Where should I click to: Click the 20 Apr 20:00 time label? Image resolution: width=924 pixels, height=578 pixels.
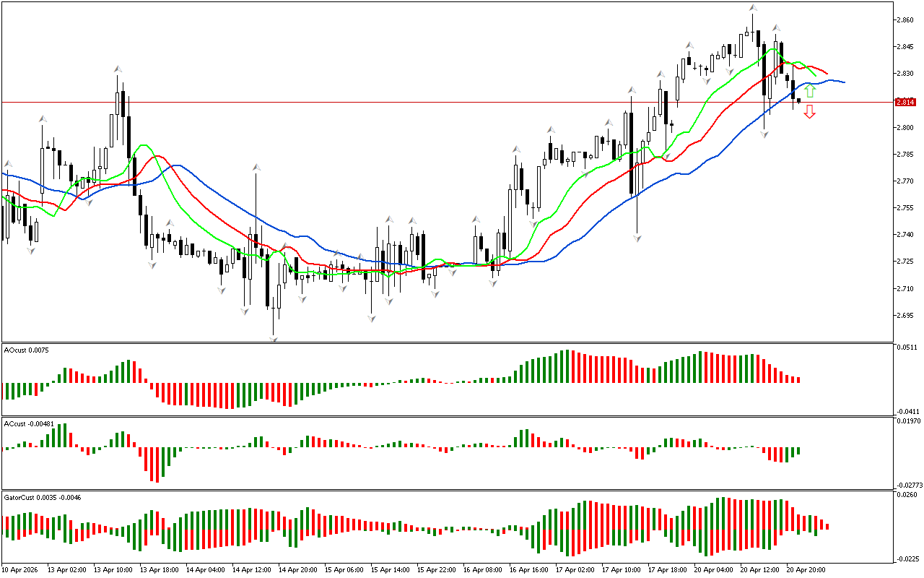point(806,569)
